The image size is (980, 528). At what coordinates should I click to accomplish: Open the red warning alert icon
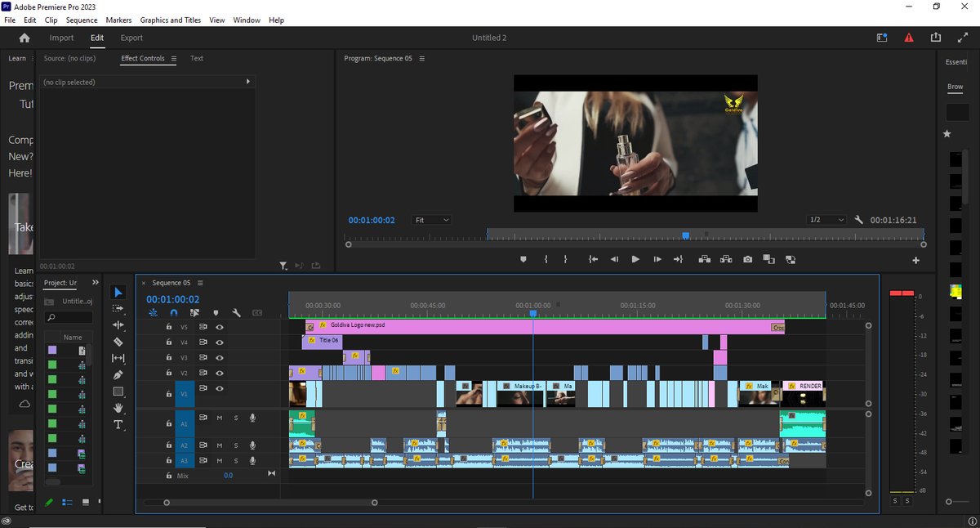tap(908, 38)
